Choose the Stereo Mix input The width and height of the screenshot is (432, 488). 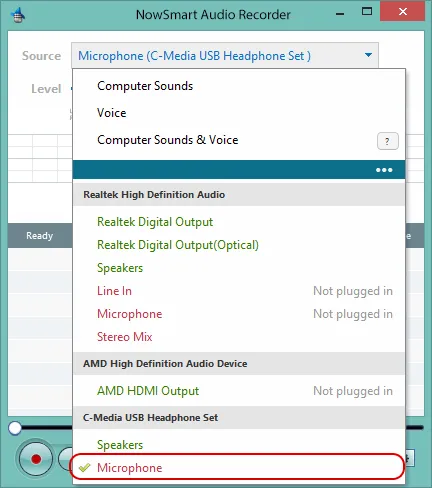[239, 337]
